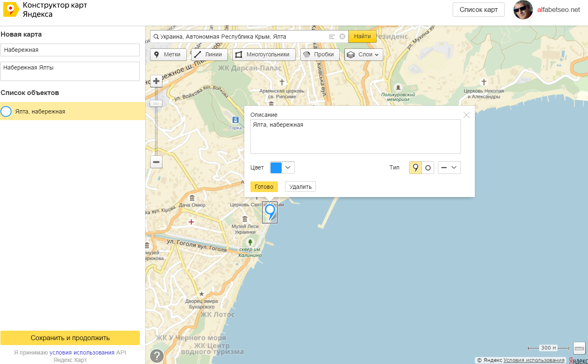Zoom out with the minus button
The height and width of the screenshot is (364, 588).
[x=156, y=162]
